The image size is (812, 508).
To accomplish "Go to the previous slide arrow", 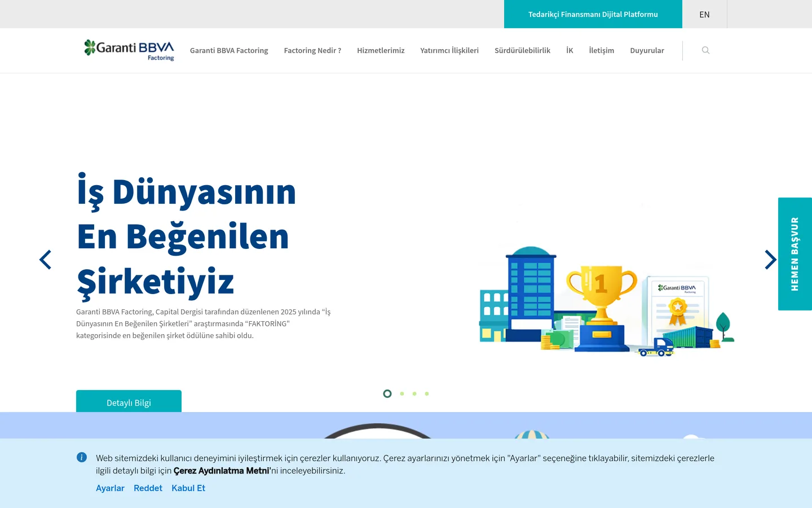I will (46, 260).
